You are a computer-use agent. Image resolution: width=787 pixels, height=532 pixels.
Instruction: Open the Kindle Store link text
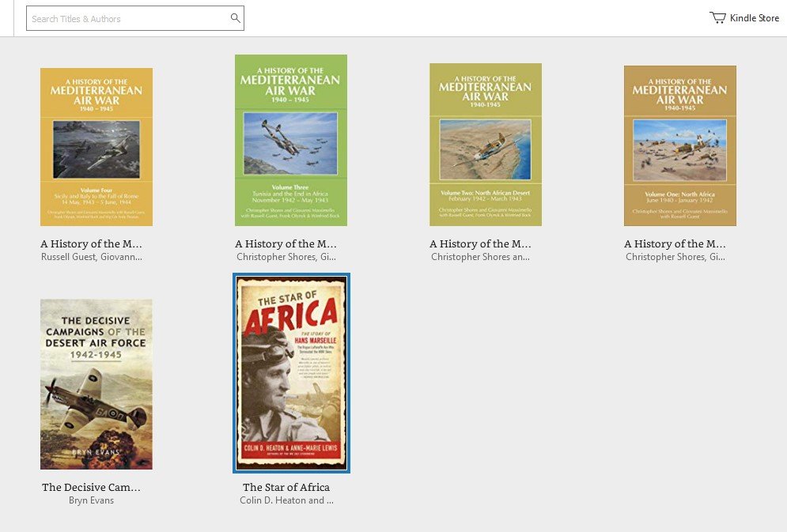pyautogui.click(x=754, y=18)
